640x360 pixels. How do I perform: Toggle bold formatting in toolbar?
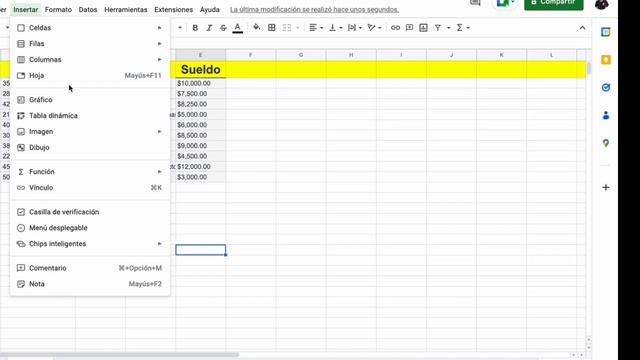tap(195, 28)
